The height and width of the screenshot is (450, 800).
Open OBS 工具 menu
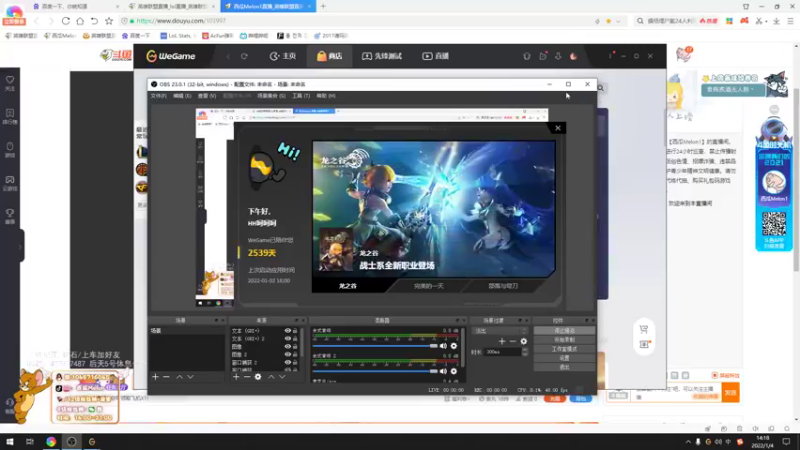pos(301,96)
